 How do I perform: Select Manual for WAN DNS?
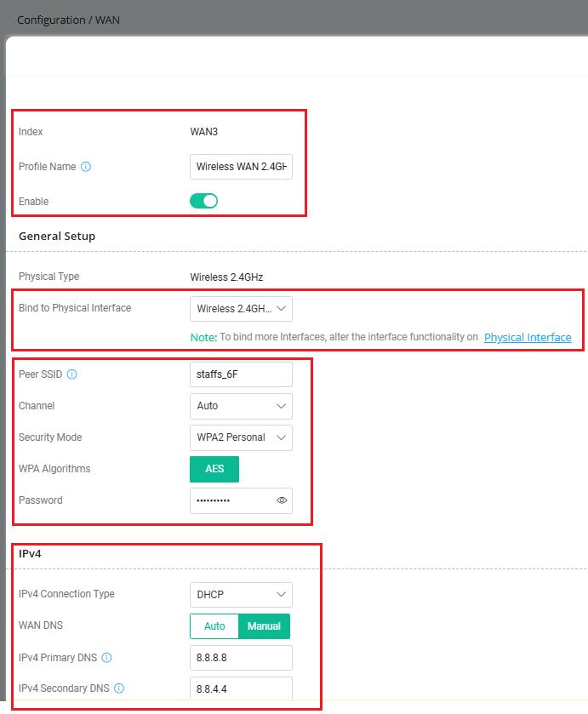tap(264, 626)
